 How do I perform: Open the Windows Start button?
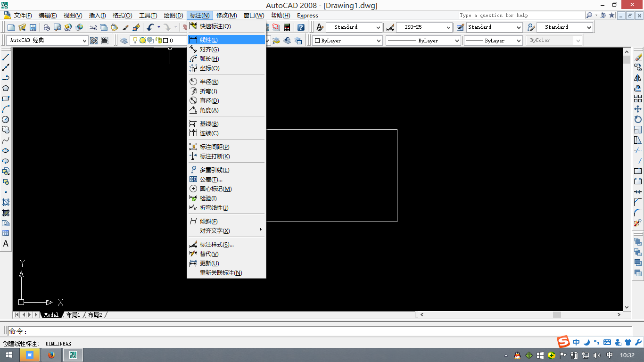tap(9, 355)
